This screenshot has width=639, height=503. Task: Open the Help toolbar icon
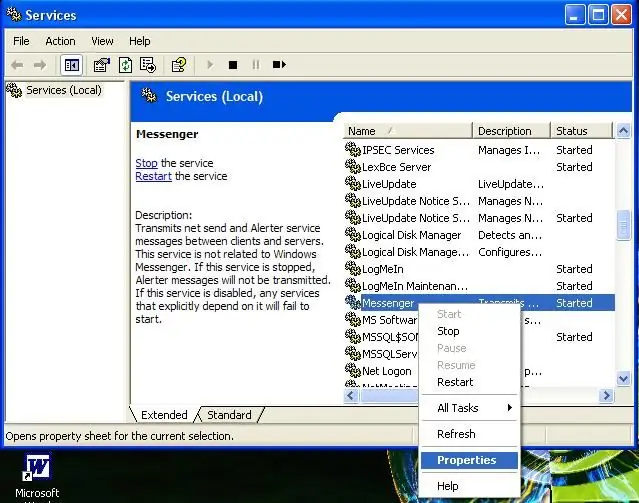[178, 65]
